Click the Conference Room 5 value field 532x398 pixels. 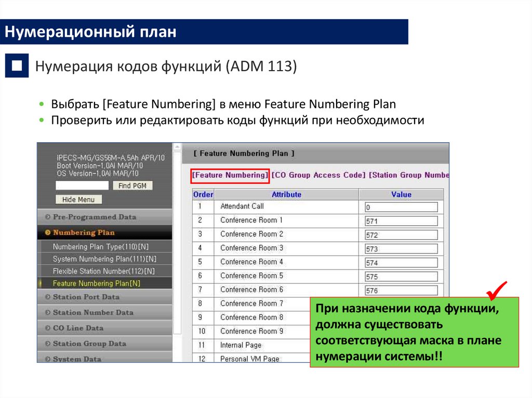coord(402,277)
